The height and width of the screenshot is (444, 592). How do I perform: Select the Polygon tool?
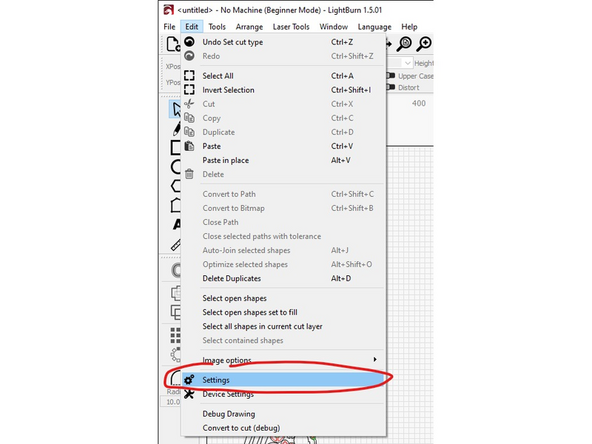pyautogui.click(x=176, y=186)
